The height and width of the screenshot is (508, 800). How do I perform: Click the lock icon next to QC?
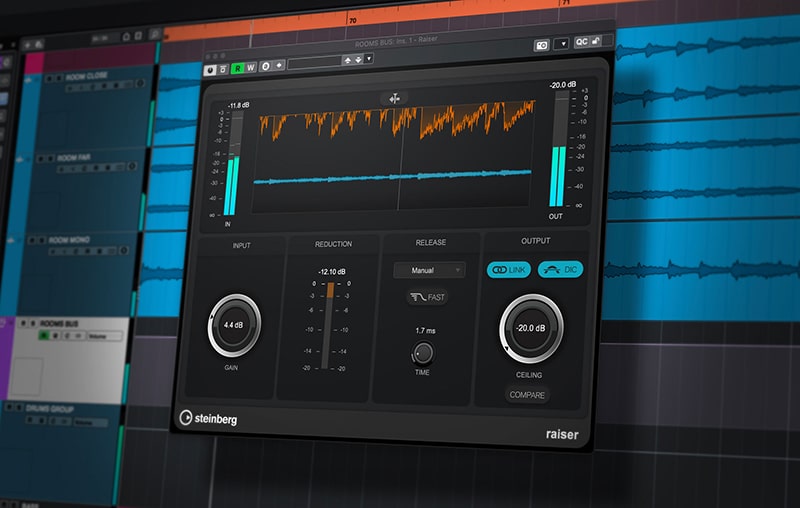coord(595,41)
